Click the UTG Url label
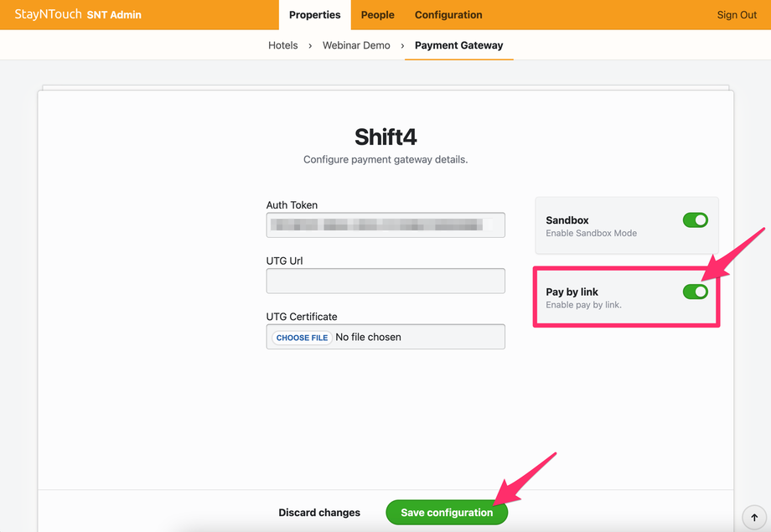Image resolution: width=771 pixels, height=532 pixels. click(x=284, y=261)
